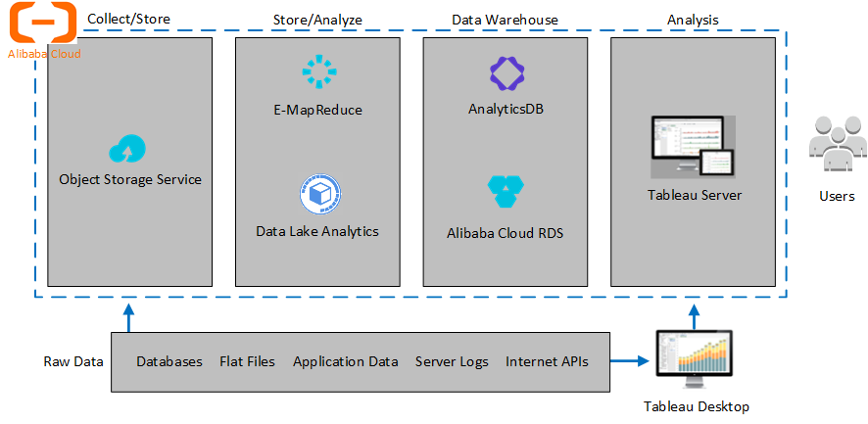The height and width of the screenshot is (424, 868).
Task: Click the Tableau Server monitors image
Action: [x=694, y=147]
